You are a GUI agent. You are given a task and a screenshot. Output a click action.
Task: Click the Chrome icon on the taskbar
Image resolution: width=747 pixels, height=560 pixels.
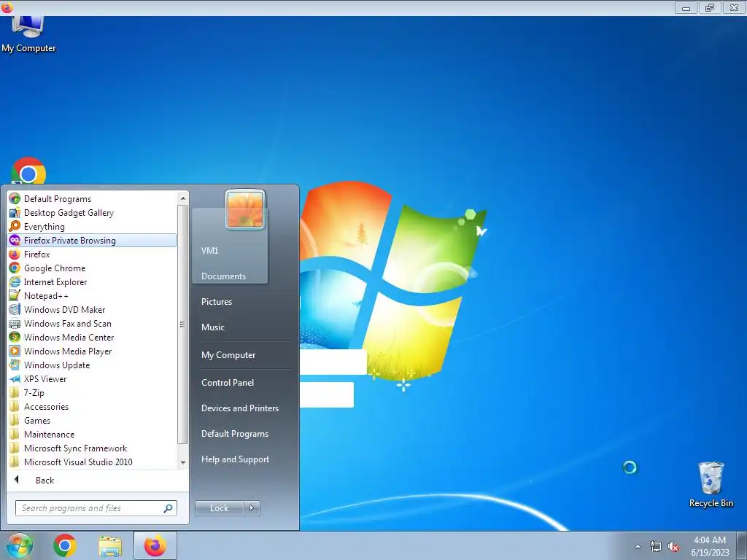[x=65, y=545]
